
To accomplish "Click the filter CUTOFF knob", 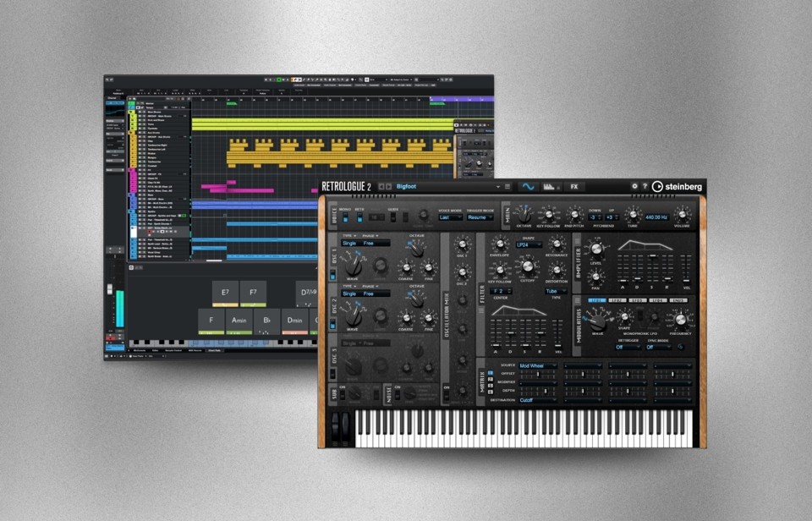I will coord(527,266).
